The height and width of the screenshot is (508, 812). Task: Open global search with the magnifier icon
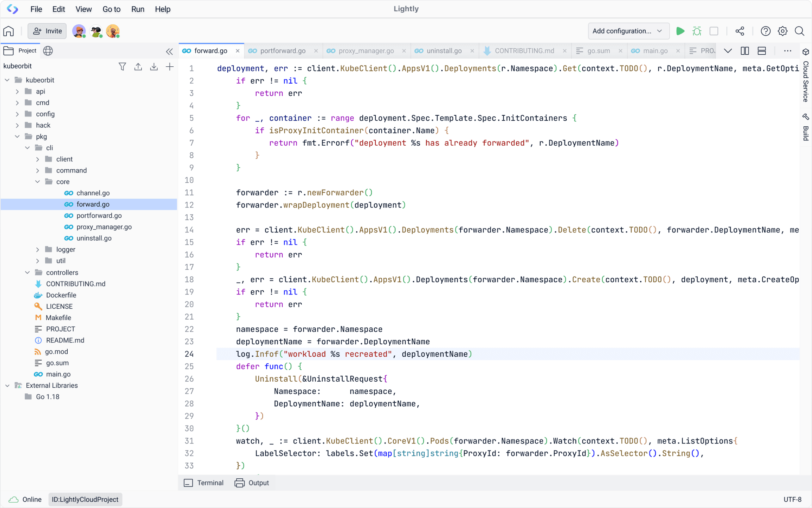tap(799, 31)
